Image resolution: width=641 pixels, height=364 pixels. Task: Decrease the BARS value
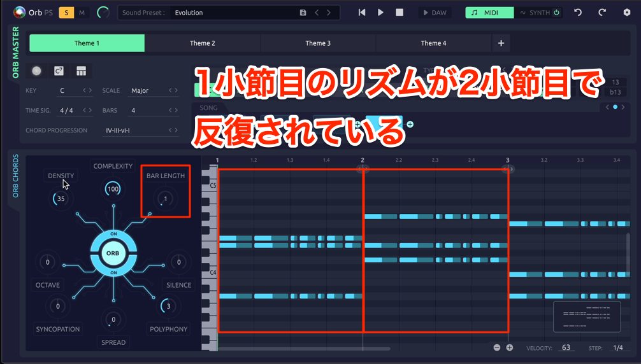pos(171,110)
